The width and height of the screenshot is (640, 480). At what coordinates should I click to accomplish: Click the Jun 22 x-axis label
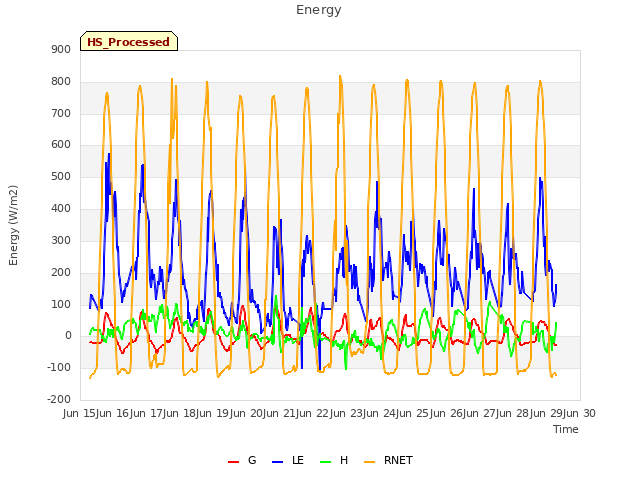click(x=313, y=413)
